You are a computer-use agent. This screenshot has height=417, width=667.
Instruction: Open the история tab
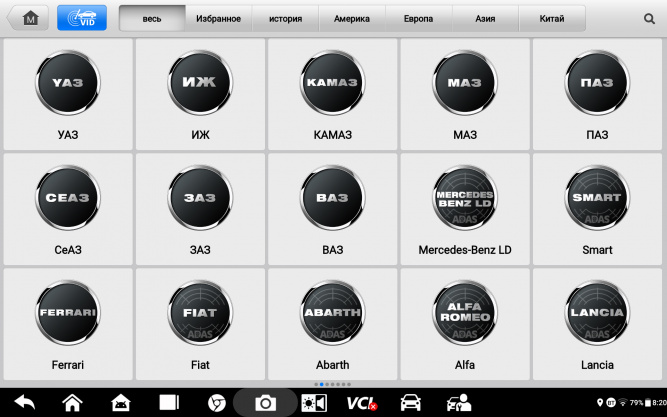(x=285, y=18)
